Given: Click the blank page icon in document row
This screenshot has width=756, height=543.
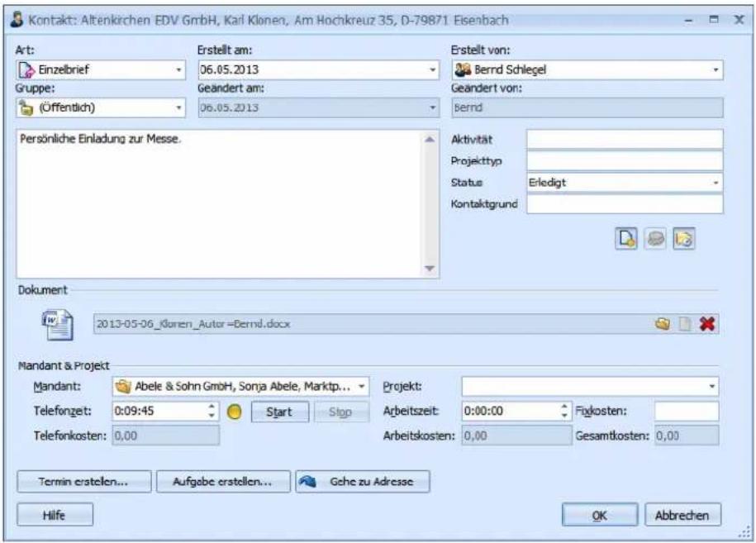Looking at the screenshot, I should (x=685, y=324).
